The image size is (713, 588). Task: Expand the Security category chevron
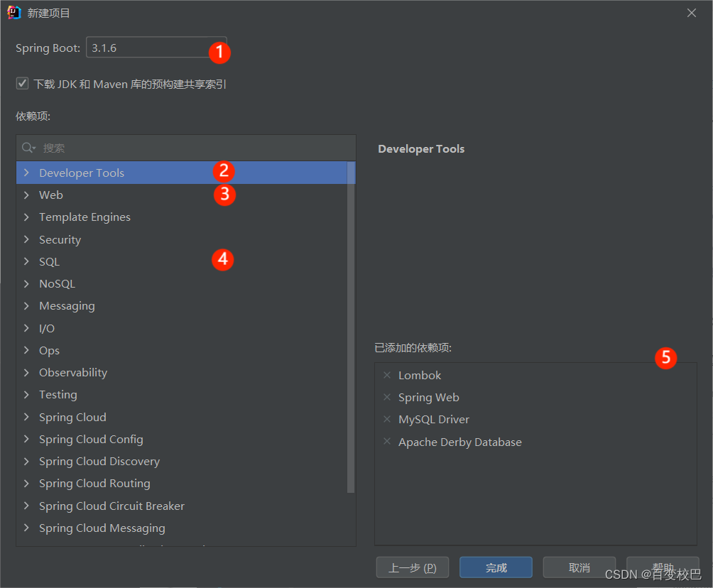coord(26,239)
